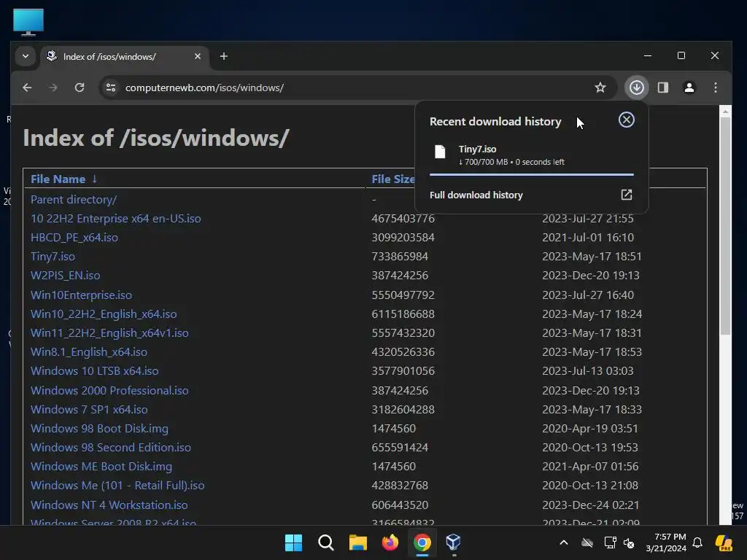Click the browser forward arrow
The width and height of the screenshot is (747, 560).
click(x=53, y=87)
